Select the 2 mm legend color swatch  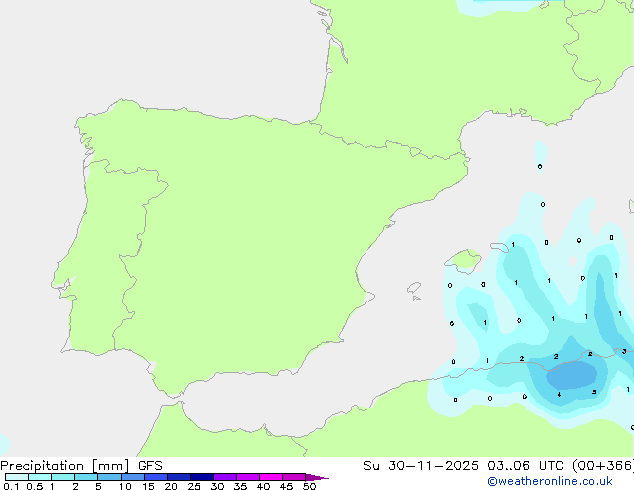[86, 477]
